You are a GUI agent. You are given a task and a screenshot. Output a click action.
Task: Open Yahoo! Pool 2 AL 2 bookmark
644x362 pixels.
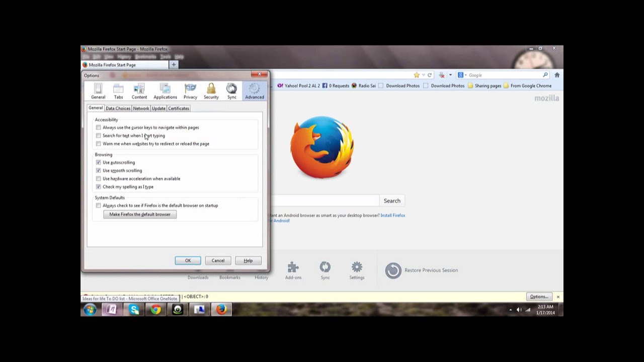click(298, 85)
